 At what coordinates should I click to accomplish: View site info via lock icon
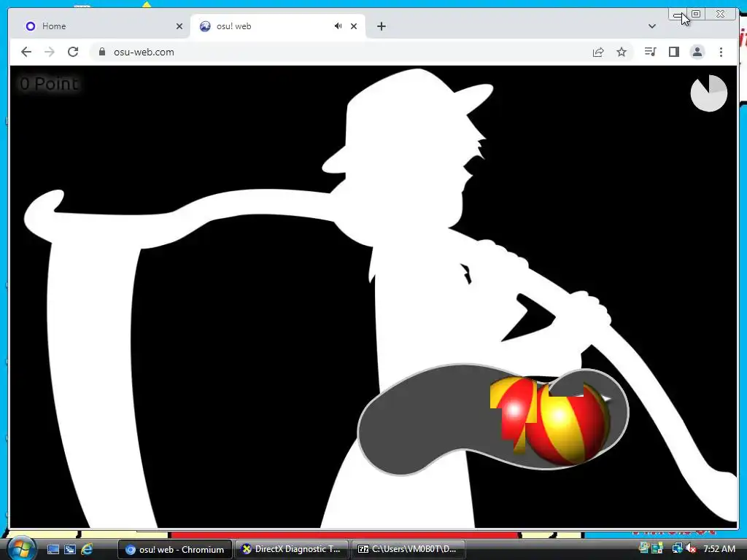[x=102, y=52]
